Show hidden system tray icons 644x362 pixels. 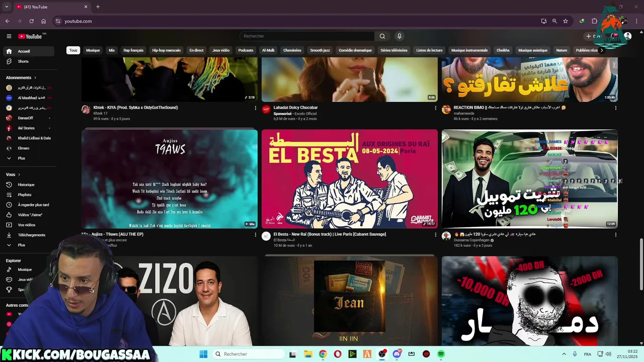(x=563, y=354)
